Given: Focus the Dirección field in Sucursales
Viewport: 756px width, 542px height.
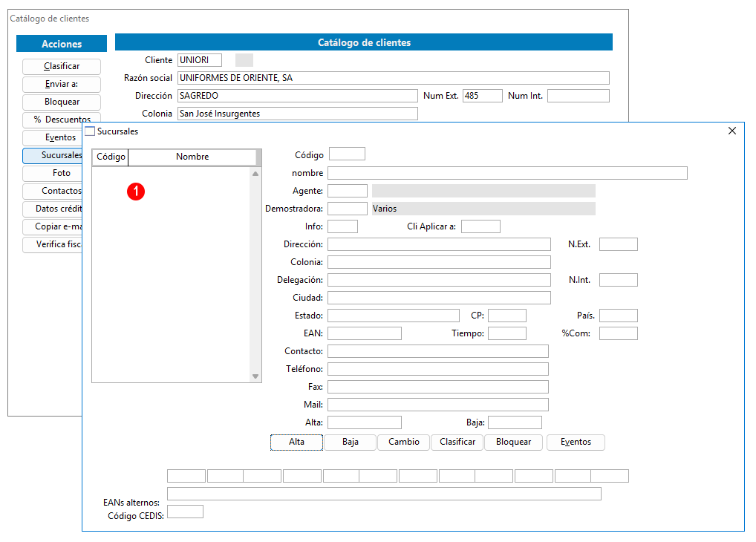Looking at the screenshot, I should [x=439, y=244].
